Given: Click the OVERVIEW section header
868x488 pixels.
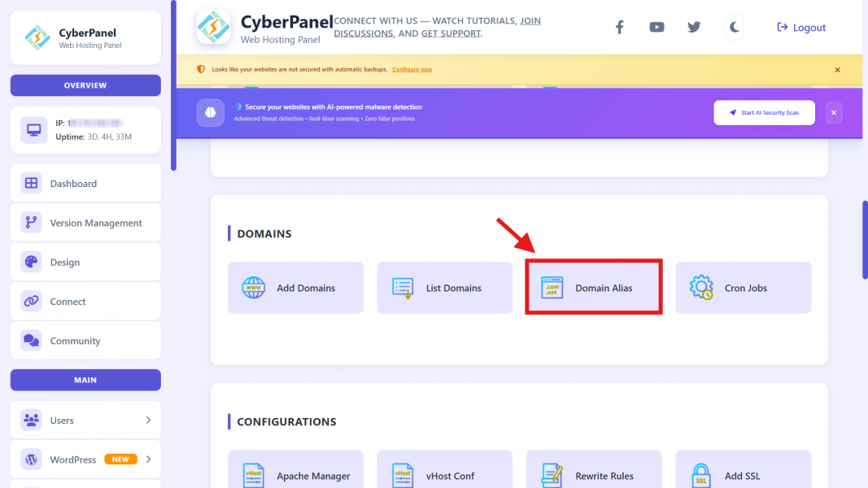Looking at the screenshot, I should 85,85.
